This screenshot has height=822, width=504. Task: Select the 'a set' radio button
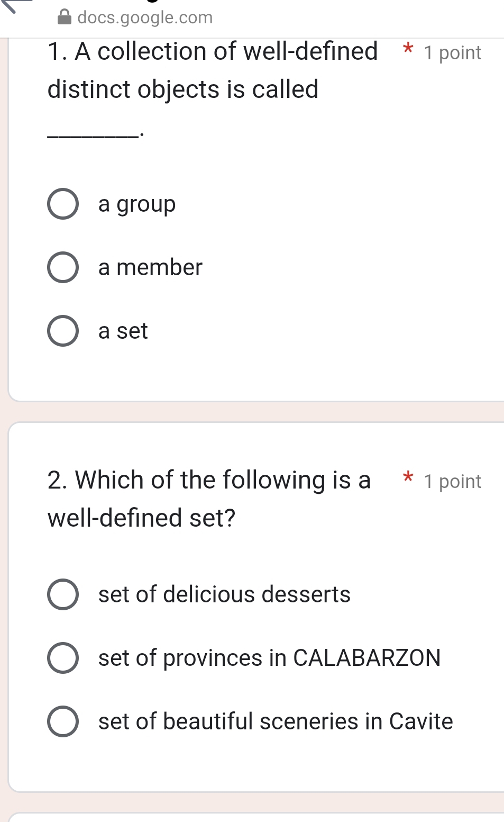pyautogui.click(x=62, y=330)
